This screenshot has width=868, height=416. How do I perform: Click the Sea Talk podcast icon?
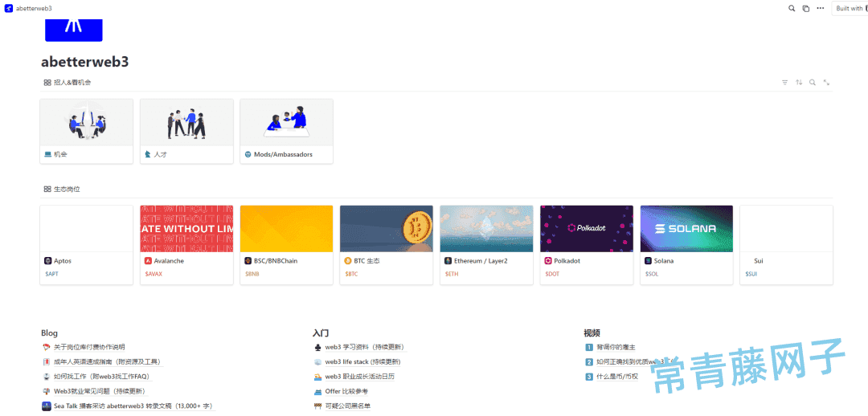coord(47,406)
